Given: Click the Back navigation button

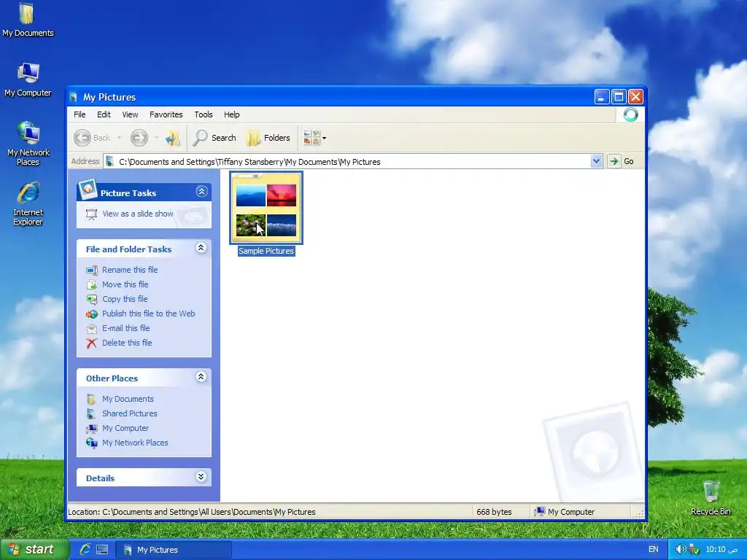Looking at the screenshot, I should click(92, 138).
